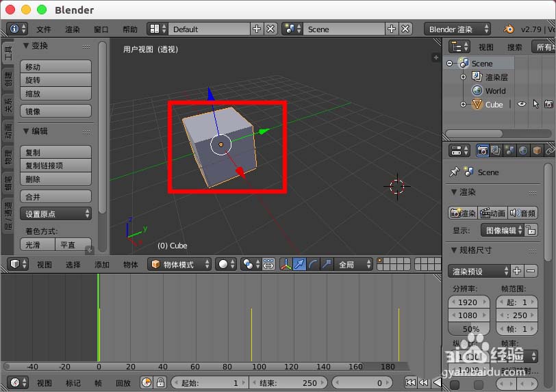Click the 移动 button
The height and width of the screenshot is (392, 556).
55,66
